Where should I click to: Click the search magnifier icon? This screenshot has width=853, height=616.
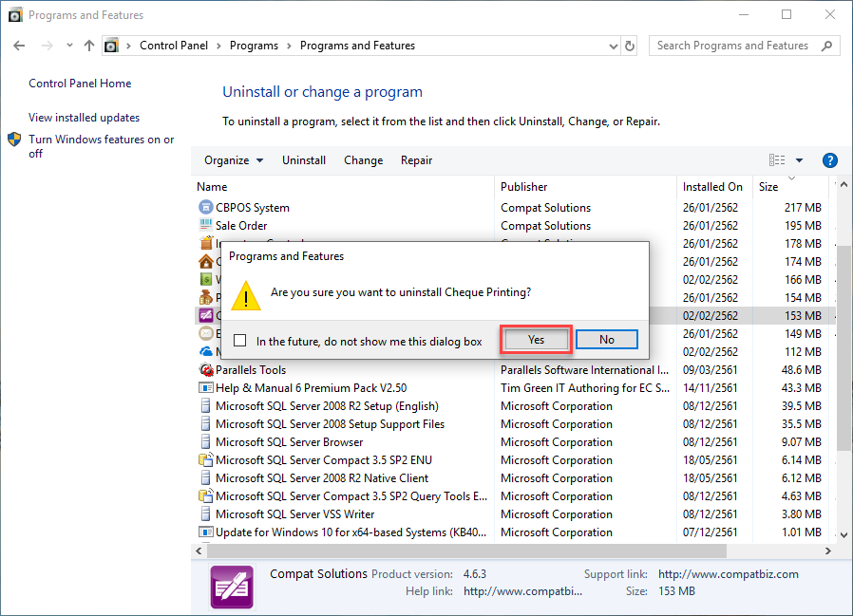pyautogui.click(x=827, y=46)
